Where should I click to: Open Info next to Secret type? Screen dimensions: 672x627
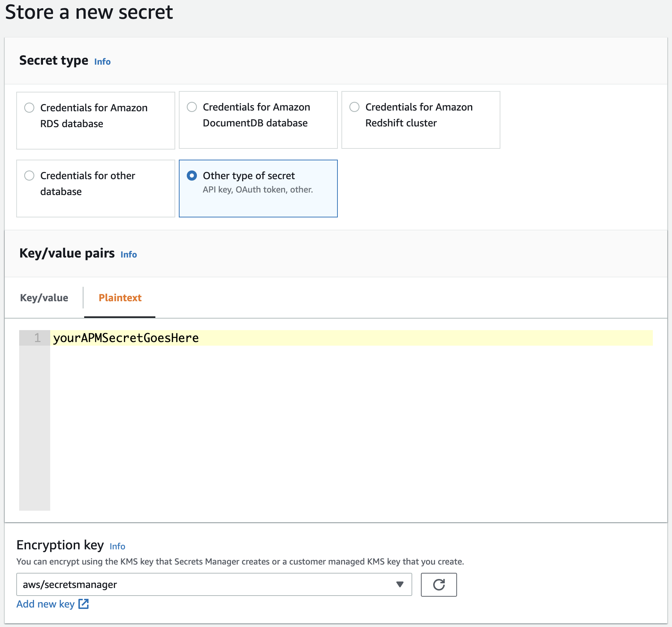coord(102,62)
